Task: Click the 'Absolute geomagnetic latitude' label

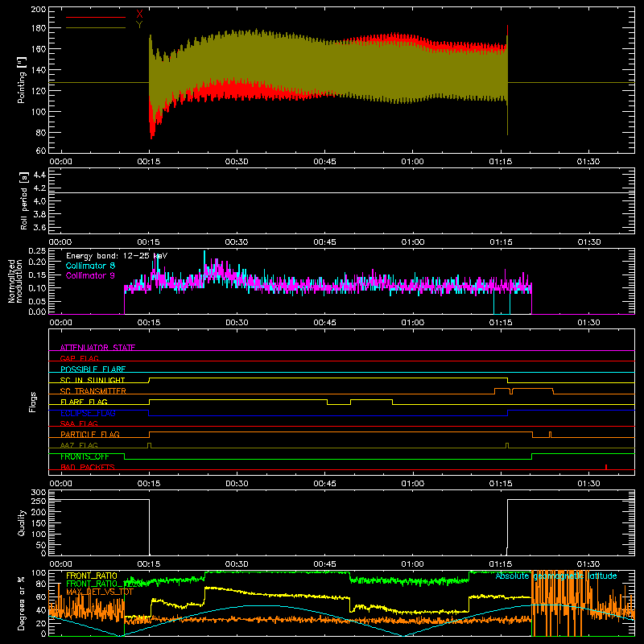Action: [556, 576]
